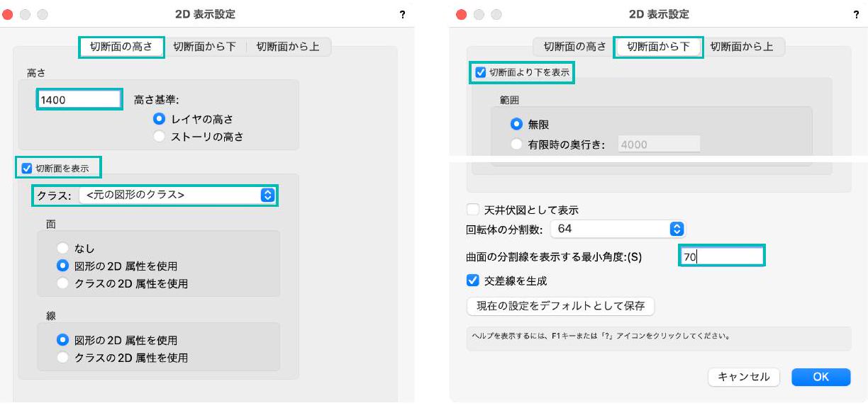Viewport: 868px width, 408px height.
Task: Open the クラス dropdown
Action: (x=177, y=195)
